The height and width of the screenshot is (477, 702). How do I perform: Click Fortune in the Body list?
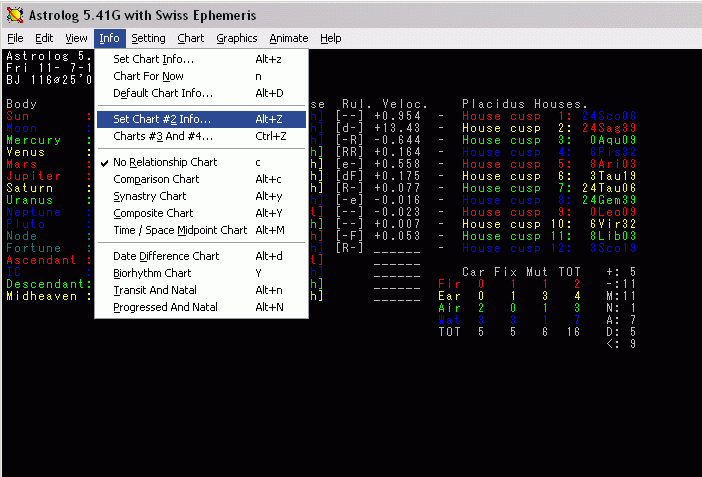34,248
